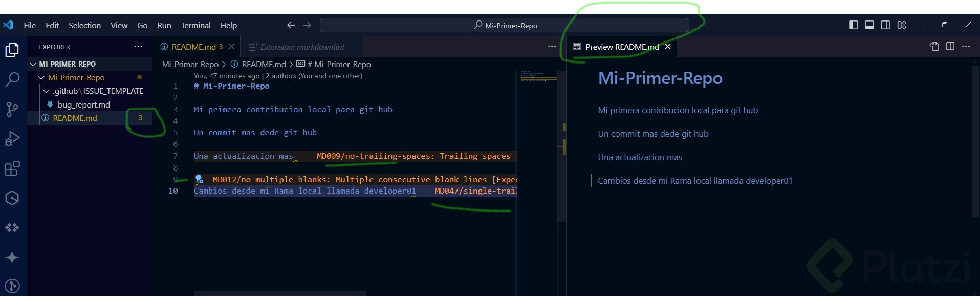Screen dimensions: 980x296
Task: Open the Run menu
Action: pos(164,25)
